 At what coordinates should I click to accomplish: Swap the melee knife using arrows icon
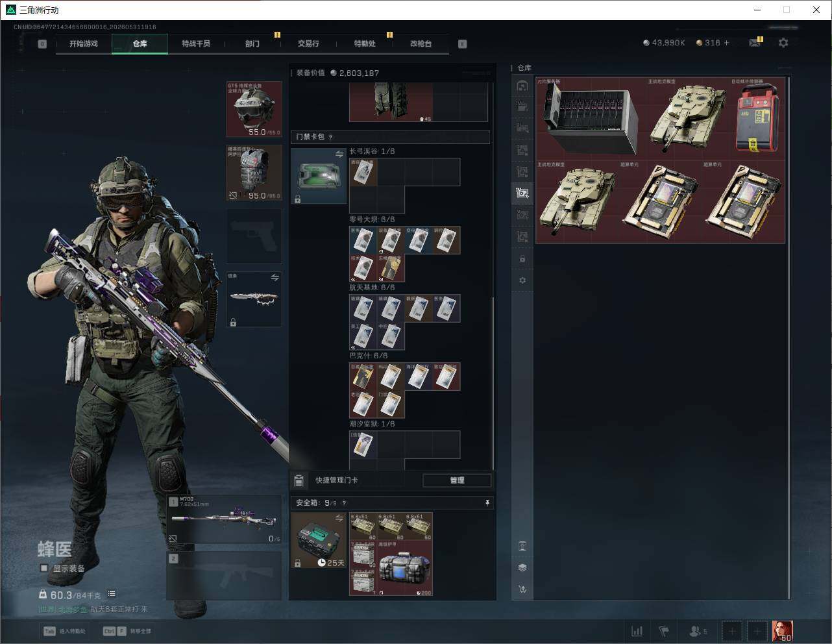(x=275, y=278)
